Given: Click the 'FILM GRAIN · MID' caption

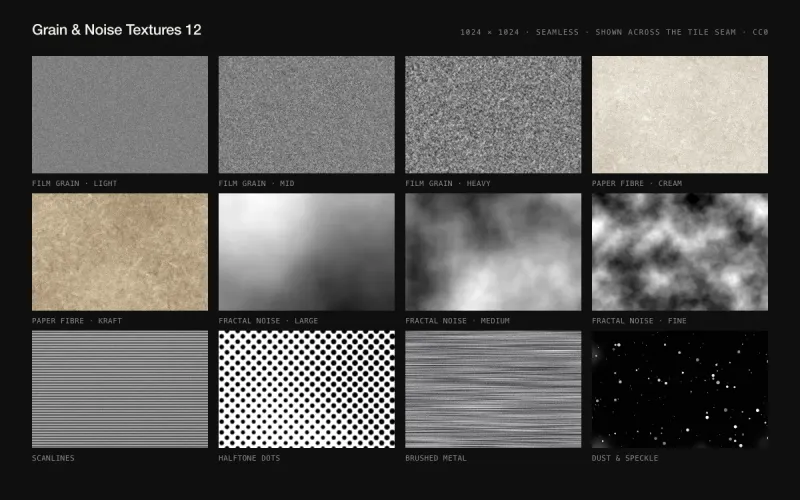Looking at the screenshot, I should click(256, 183).
